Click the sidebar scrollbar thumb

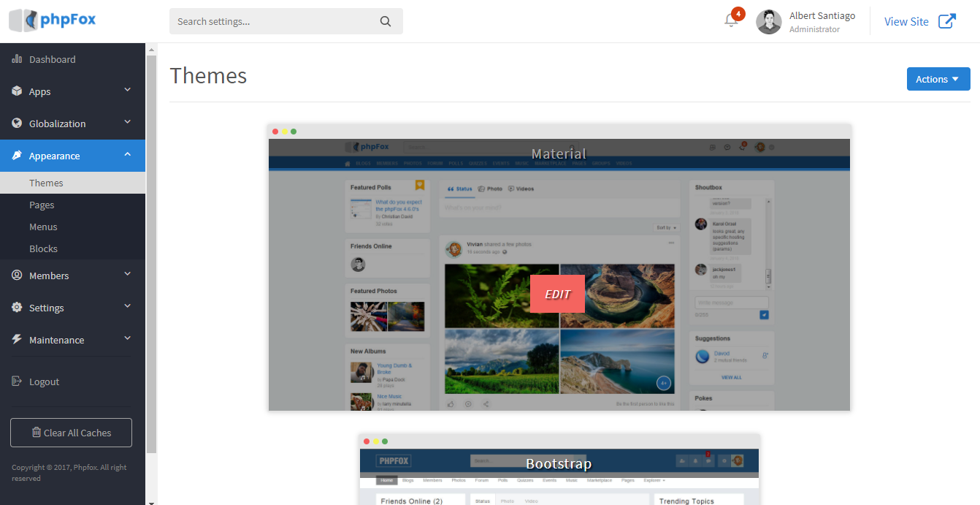pyautogui.click(x=151, y=254)
